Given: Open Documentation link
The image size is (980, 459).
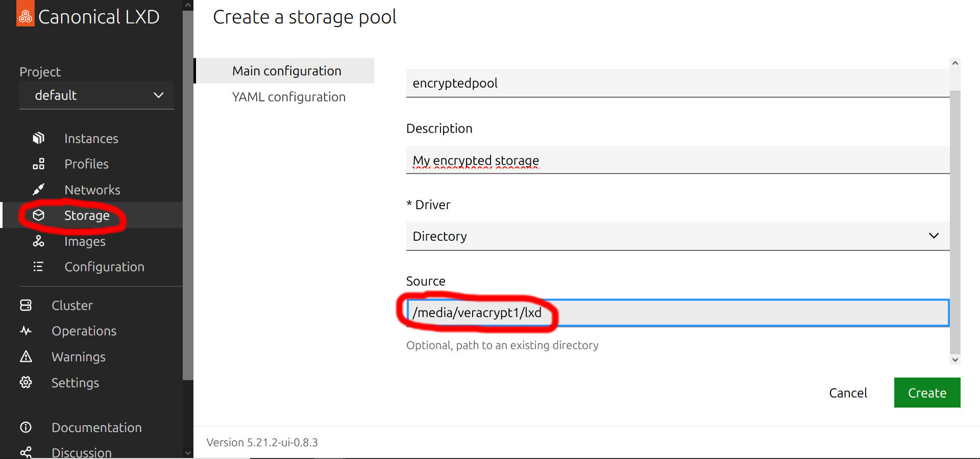Looking at the screenshot, I should (96, 427).
